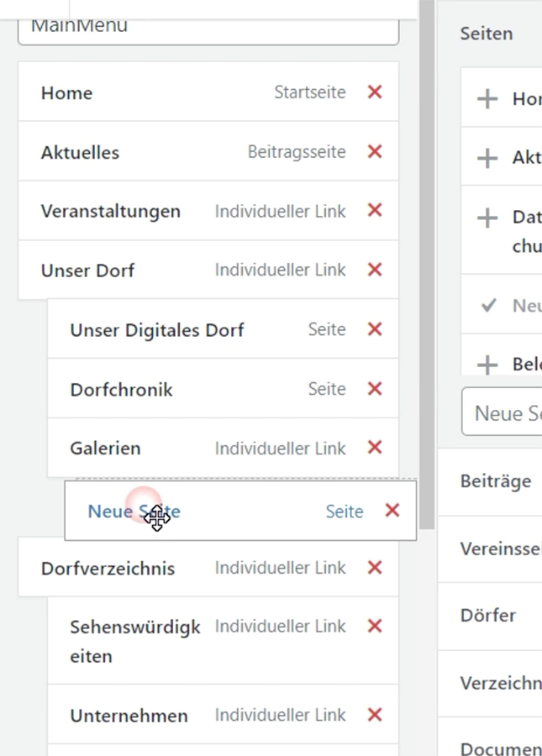Click red X next to Unser Dorf
The width and height of the screenshot is (542, 756).
(375, 270)
